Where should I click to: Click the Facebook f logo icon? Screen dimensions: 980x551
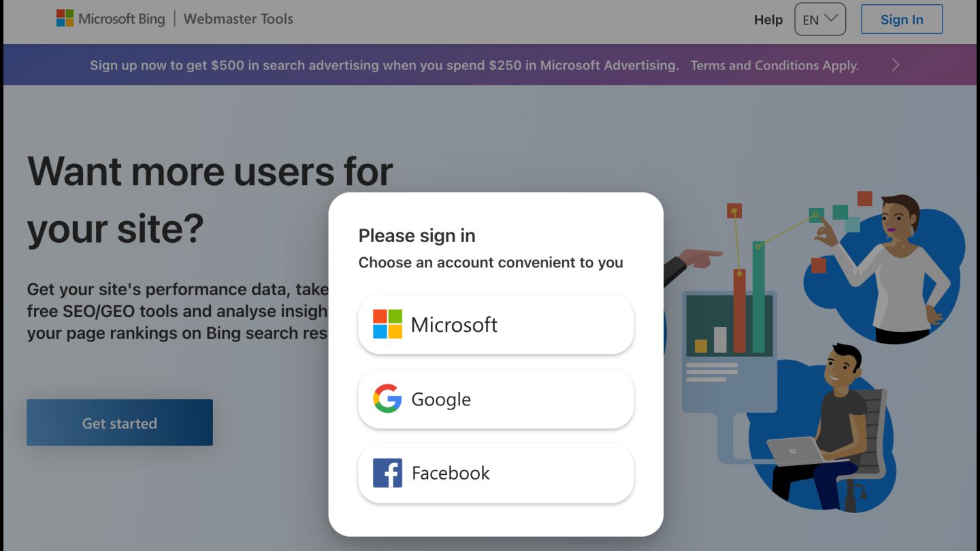coord(387,473)
